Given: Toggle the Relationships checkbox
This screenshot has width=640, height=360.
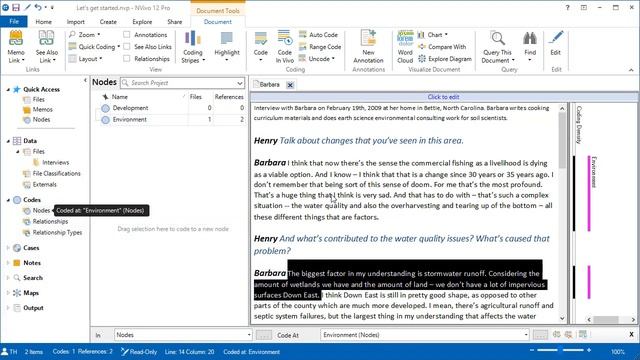Looking at the screenshot, I should click(x=127, y=59).
